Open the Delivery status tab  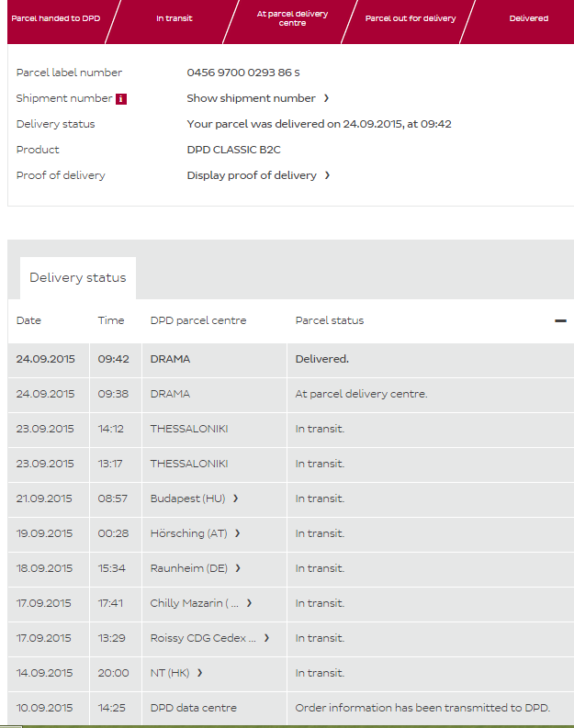(x=78, y=278)
